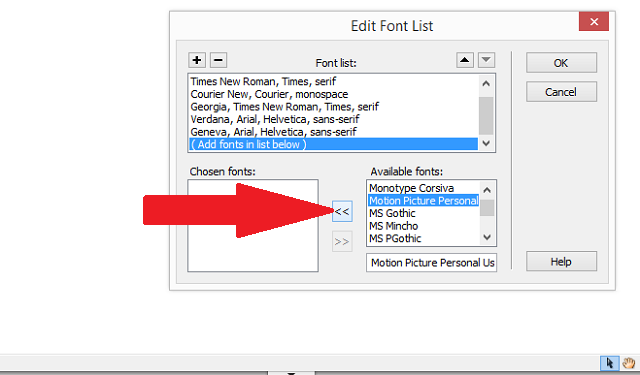Screen dimensions: 640x375
Task: Click the font name input field
Action: [x=431, y=263]
